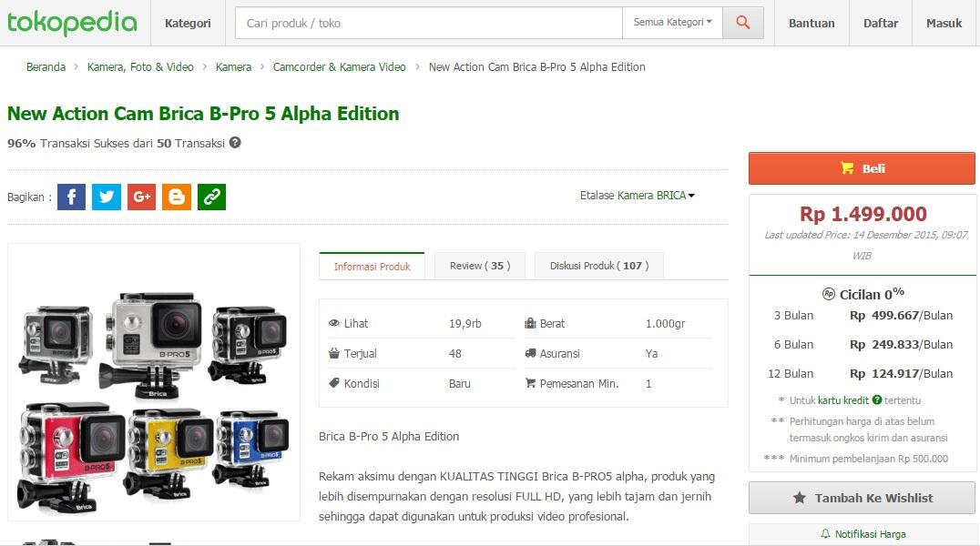This screenshot has width=980, height=546.
Task: Click the orange Beli button
Action: coord(862,168)
